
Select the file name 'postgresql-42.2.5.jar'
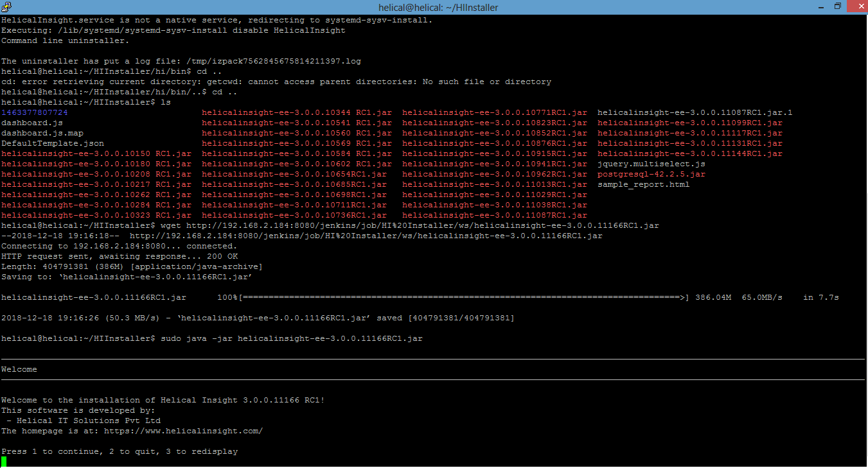[x=651, y=174]
